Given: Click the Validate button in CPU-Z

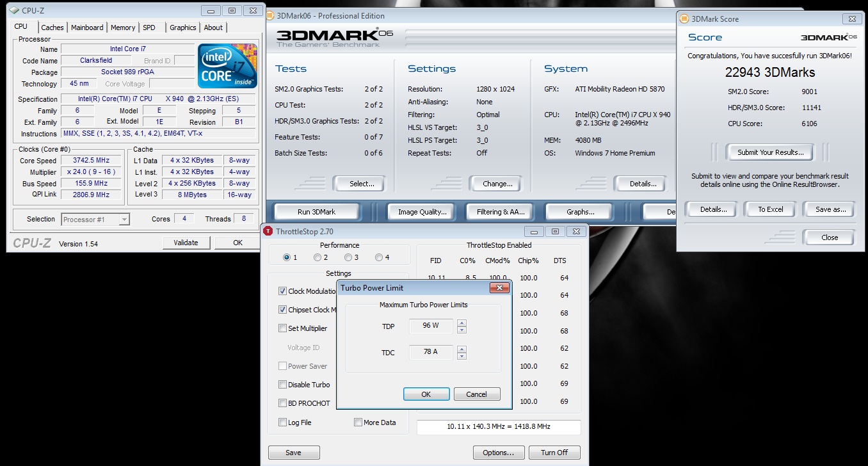Looking at the screenshot, I should point(186,243).
